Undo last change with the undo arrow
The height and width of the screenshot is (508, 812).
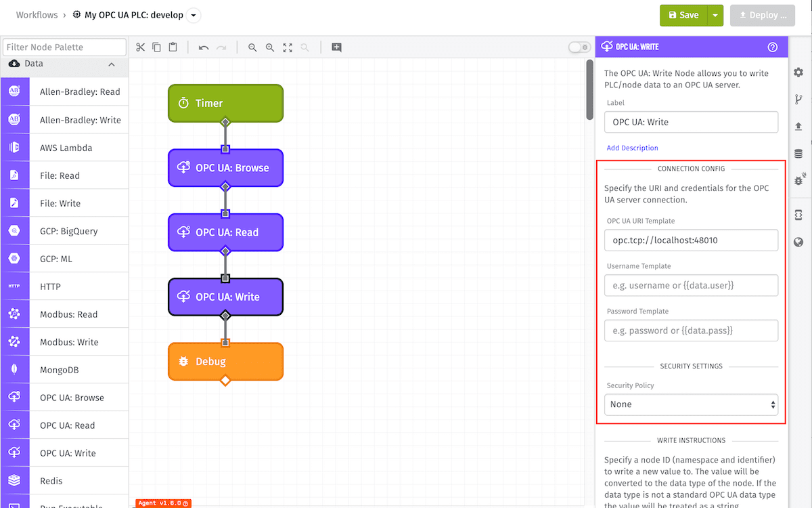tap(204, 47)
